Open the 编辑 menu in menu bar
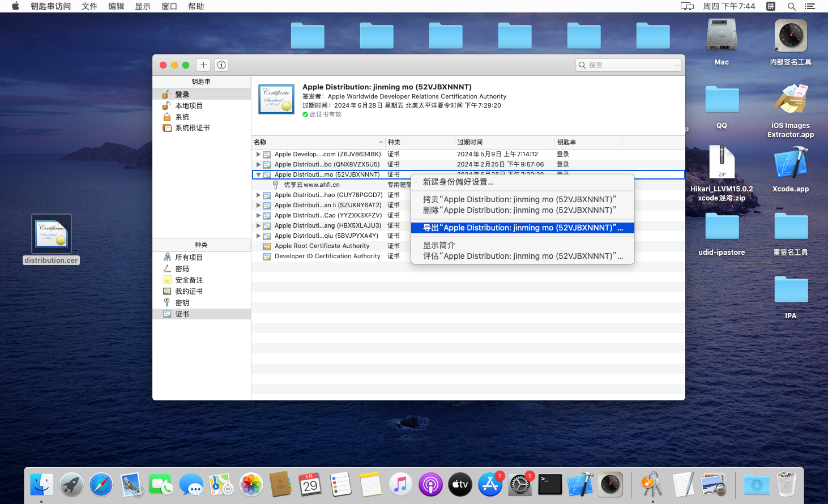 (116, 6)
